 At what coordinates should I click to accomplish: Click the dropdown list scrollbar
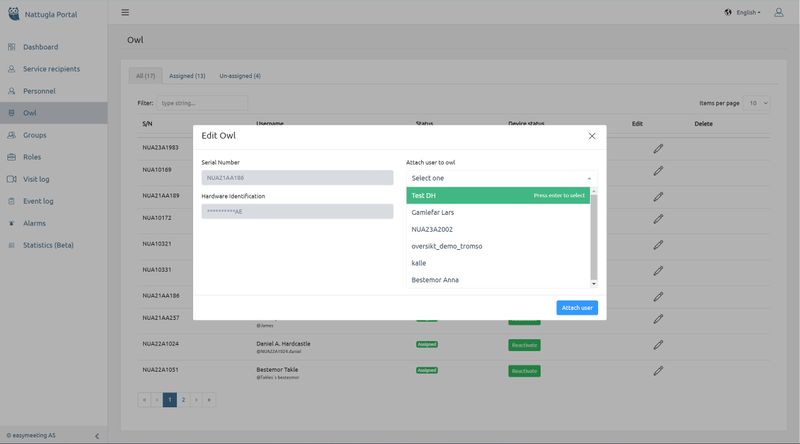593,235
